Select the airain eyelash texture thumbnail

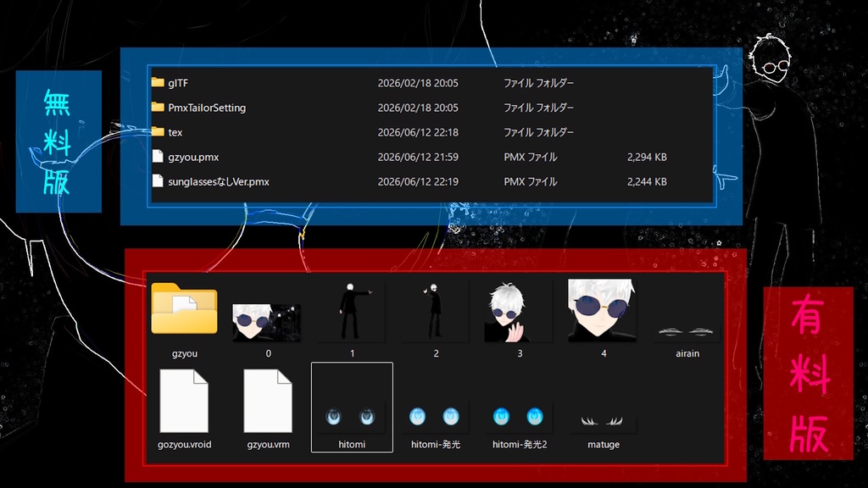[687, 331]
